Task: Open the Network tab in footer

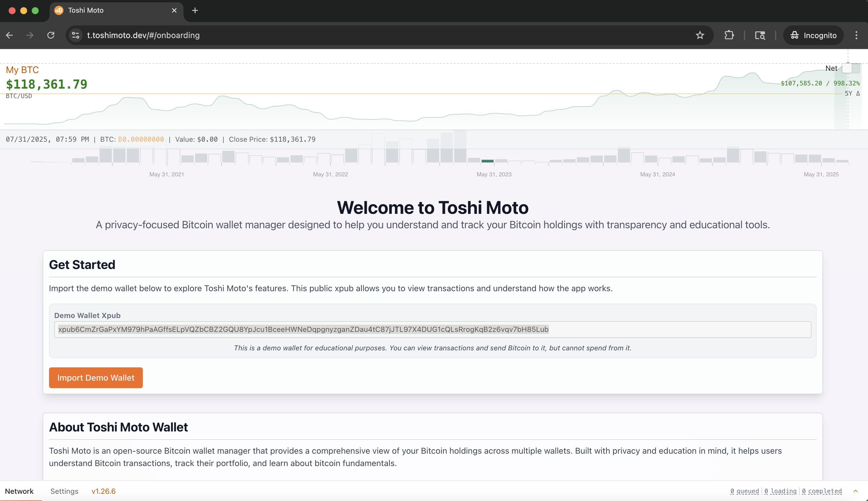Action: pos(19,491)
